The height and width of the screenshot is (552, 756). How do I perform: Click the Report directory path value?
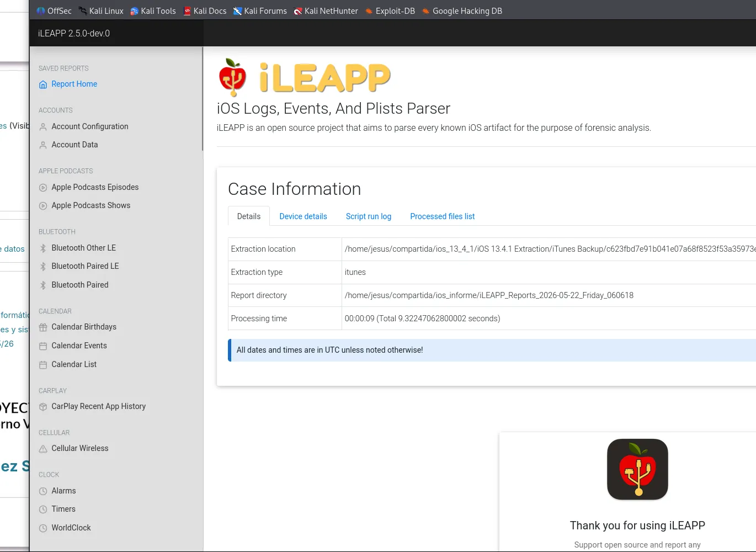pyautogui.click(x=489, y=295)
